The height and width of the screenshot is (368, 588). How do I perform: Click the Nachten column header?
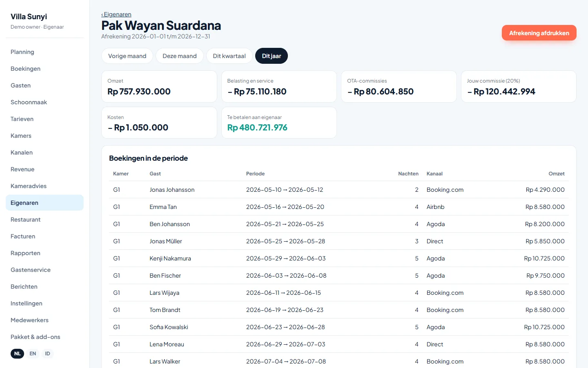click(x=408, y=174)
